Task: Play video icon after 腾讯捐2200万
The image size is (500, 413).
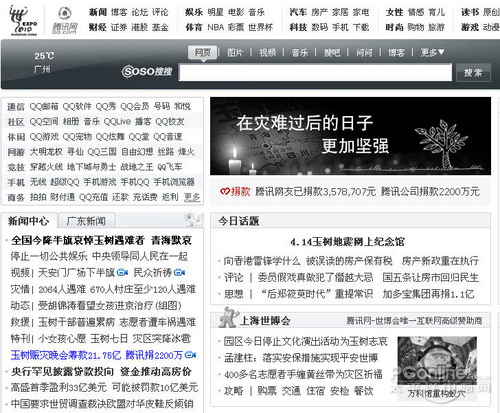Action: pos(190,355)
